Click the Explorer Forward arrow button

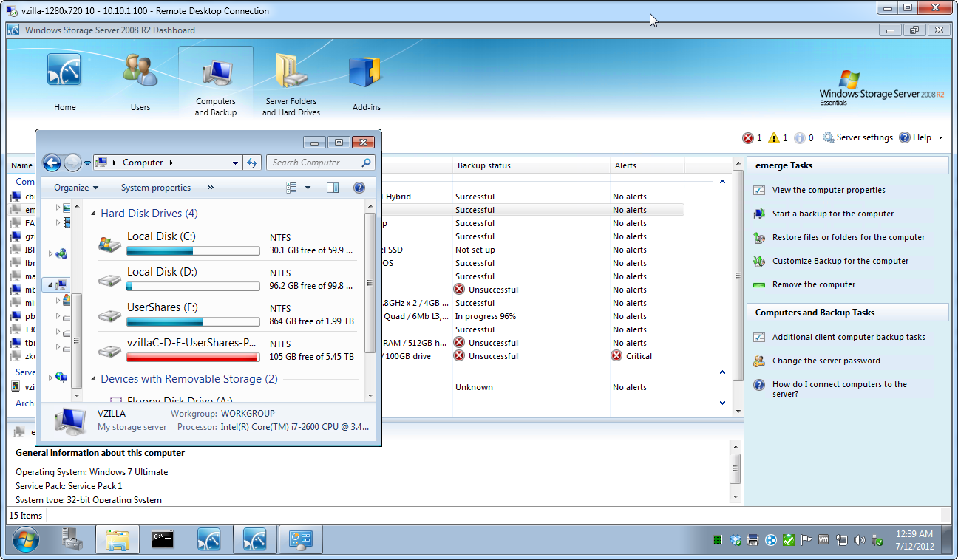[72, 163]
